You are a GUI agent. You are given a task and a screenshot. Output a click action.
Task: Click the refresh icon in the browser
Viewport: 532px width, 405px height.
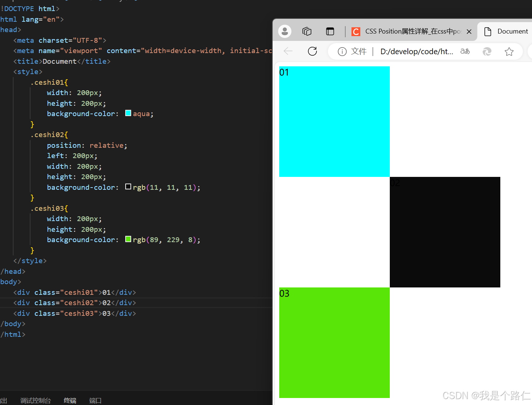tap(312, 51)
